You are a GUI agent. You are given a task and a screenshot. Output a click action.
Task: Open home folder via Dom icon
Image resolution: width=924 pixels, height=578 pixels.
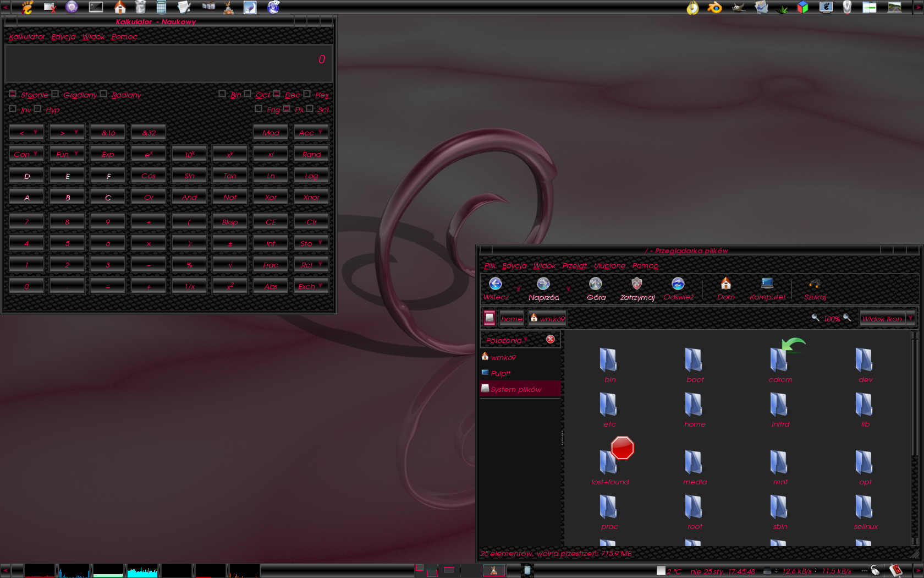point(726,283)
